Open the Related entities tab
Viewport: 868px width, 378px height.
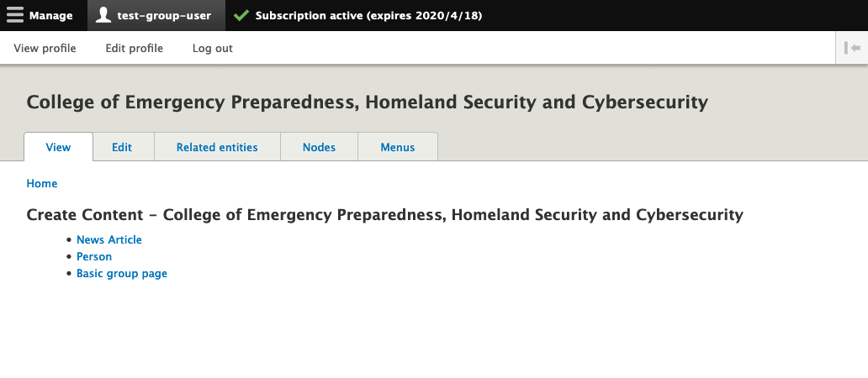click(x=217, y=147)
